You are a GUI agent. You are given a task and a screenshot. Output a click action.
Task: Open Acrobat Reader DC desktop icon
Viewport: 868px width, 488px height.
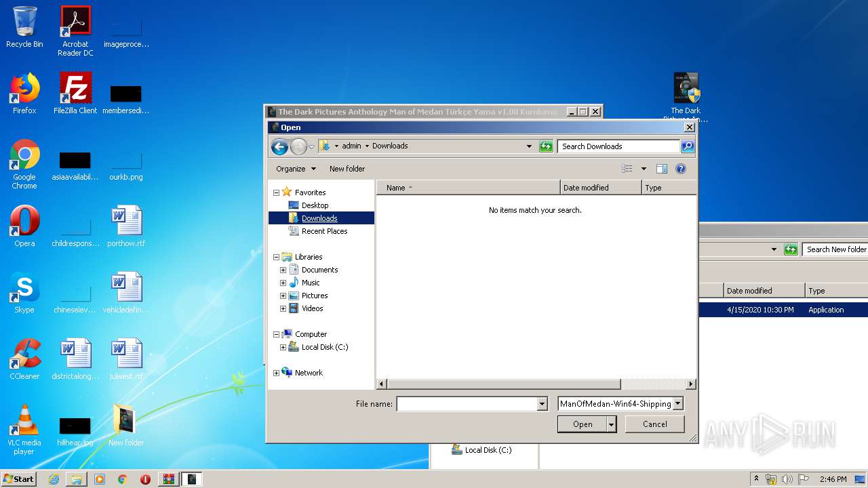[75, 31]
